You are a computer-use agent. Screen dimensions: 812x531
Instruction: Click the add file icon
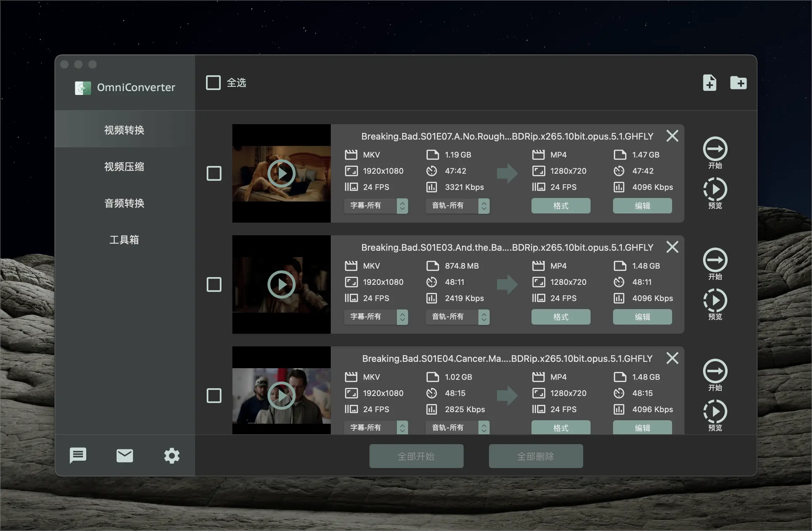pyautogui.click(x=709, y=83)
